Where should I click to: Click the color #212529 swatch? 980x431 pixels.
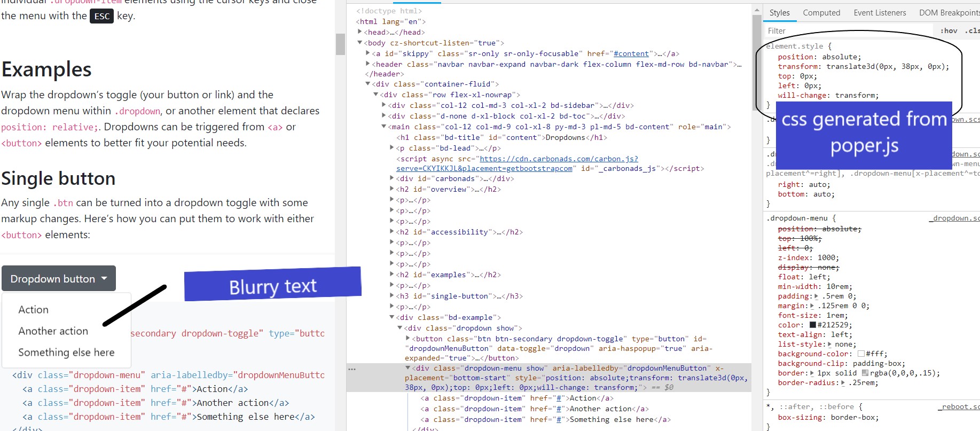click(x=813, y=325)
